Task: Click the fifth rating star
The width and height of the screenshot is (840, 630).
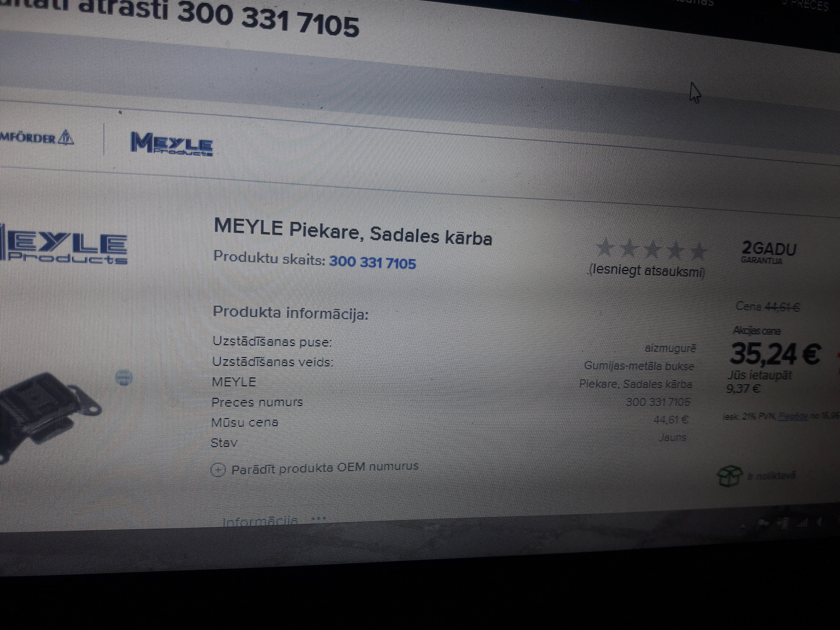Action: pyautogui.click(x=699, y=251)
